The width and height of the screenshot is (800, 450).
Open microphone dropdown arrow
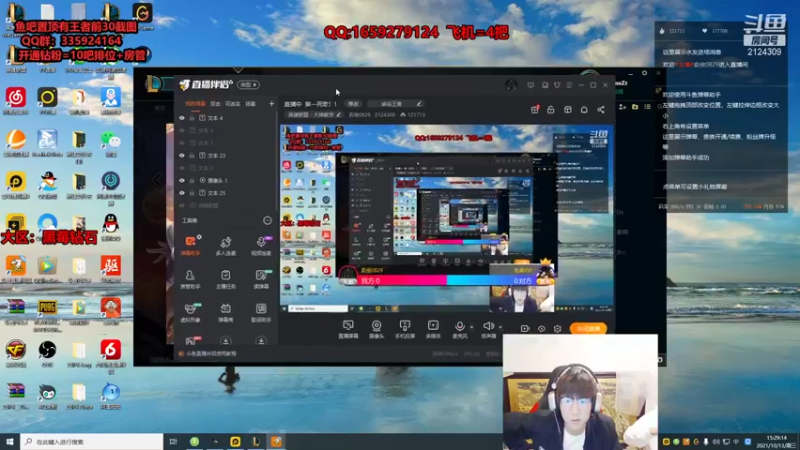[471, 327]
